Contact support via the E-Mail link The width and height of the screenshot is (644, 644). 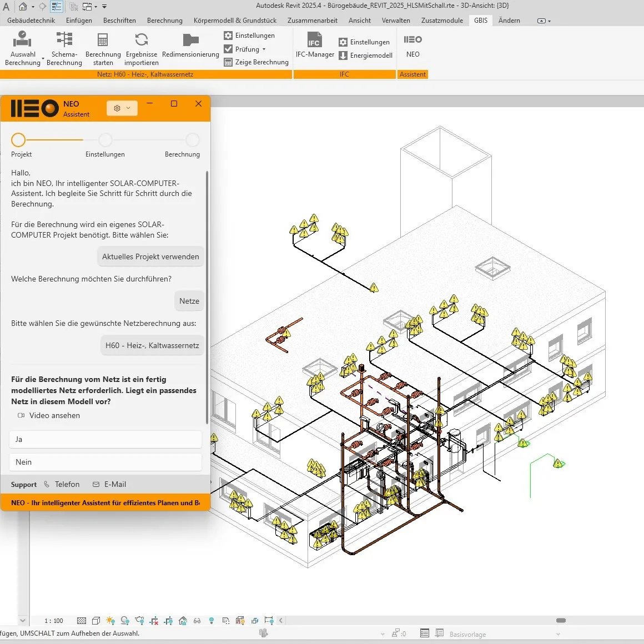pyautogui.click(x=109, y=484)
